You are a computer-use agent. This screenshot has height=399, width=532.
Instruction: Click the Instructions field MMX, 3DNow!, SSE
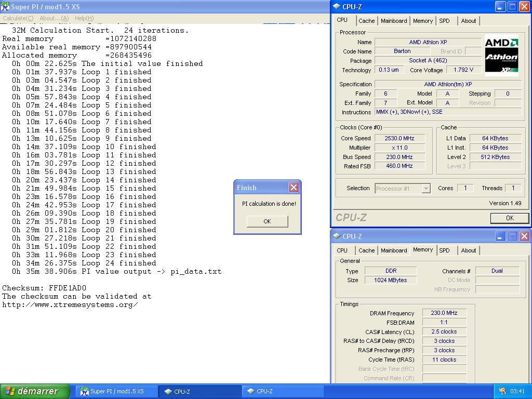click(x=448, y=112)
